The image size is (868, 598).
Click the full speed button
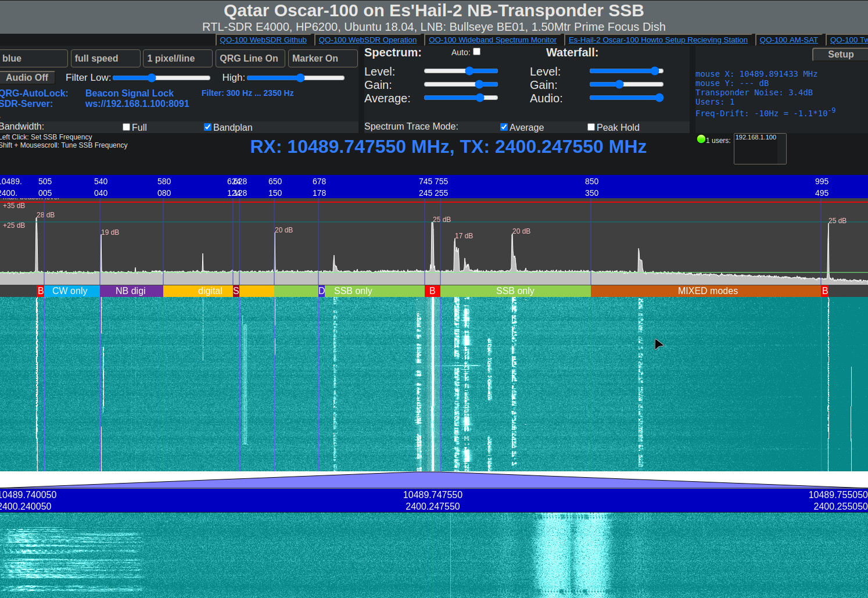[105, 58]
